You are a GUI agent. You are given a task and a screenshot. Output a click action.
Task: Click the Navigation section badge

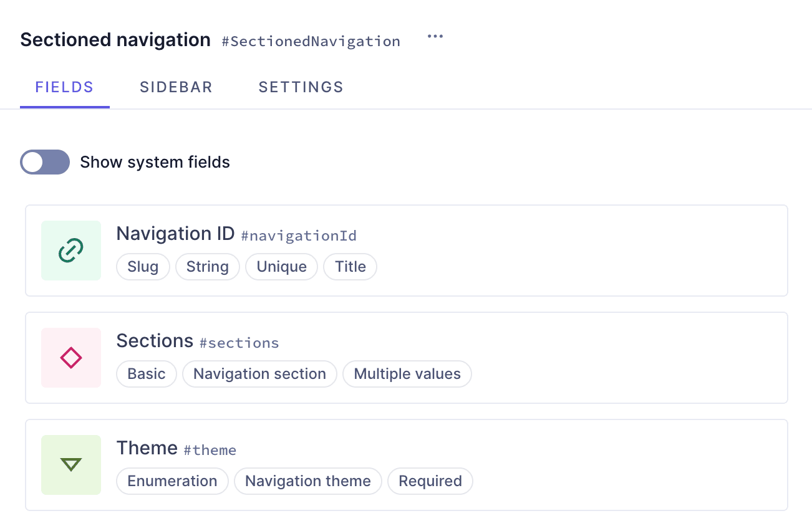pos(259,373)
